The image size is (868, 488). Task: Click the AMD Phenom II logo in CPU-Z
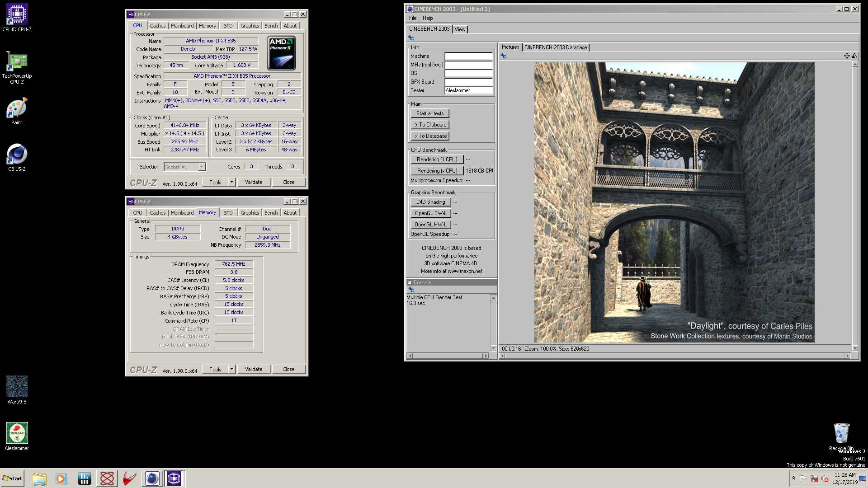tap(282, 53)
